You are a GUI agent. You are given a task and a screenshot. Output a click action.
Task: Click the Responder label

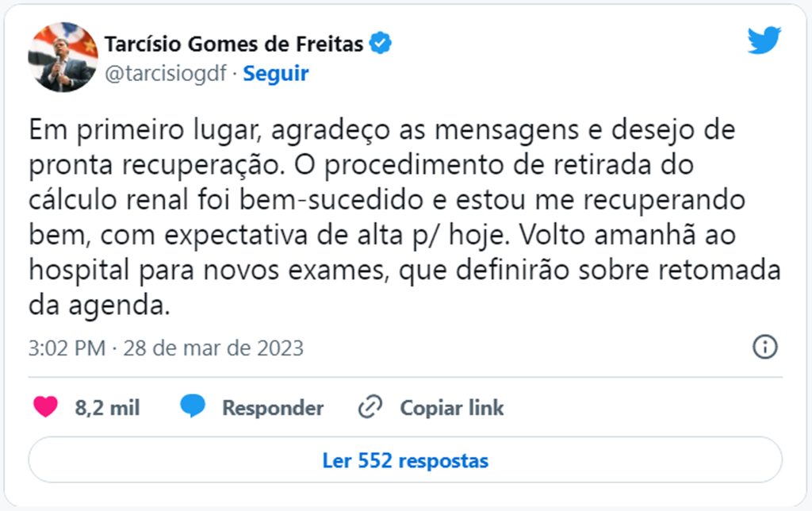[x=273, y=408]
